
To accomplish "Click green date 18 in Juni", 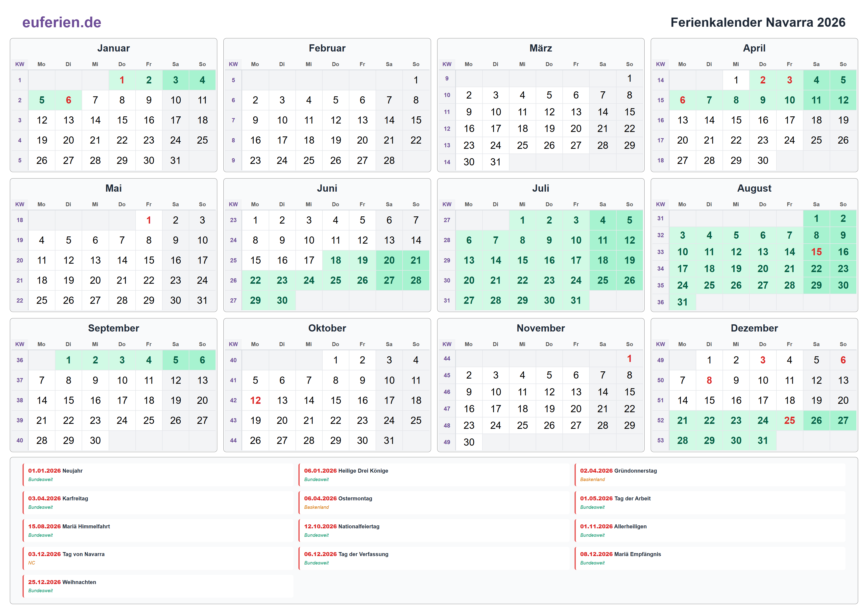I will (x=335, y=260).
